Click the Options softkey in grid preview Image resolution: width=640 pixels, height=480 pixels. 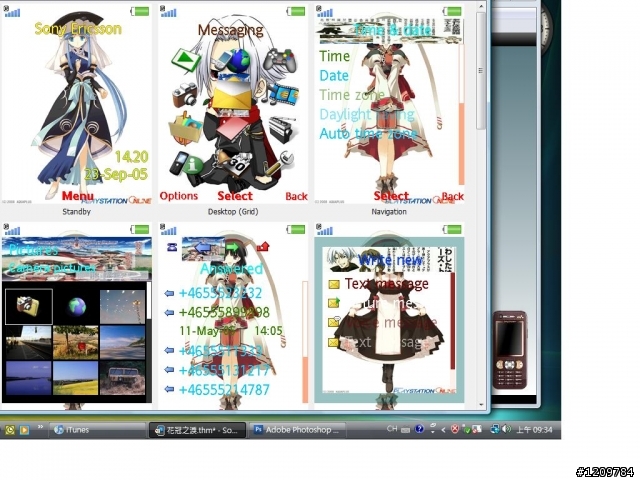[x=179, y=196]
